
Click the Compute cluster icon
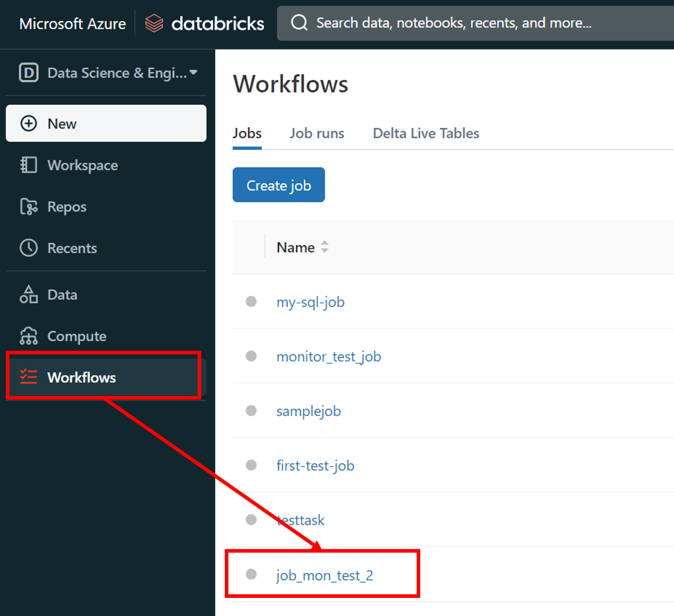tap(29, 336)
